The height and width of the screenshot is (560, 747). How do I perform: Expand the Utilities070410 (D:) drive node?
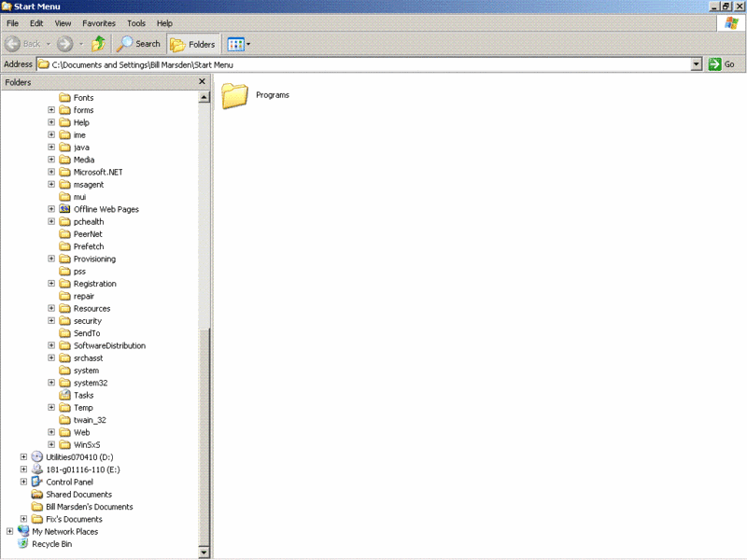pos(24,457)
